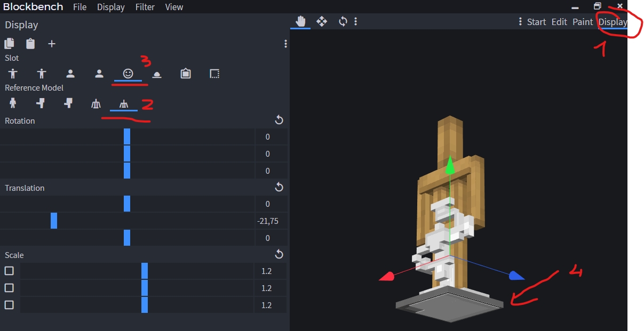Tick the first Scale checkbox

[9, 271]
